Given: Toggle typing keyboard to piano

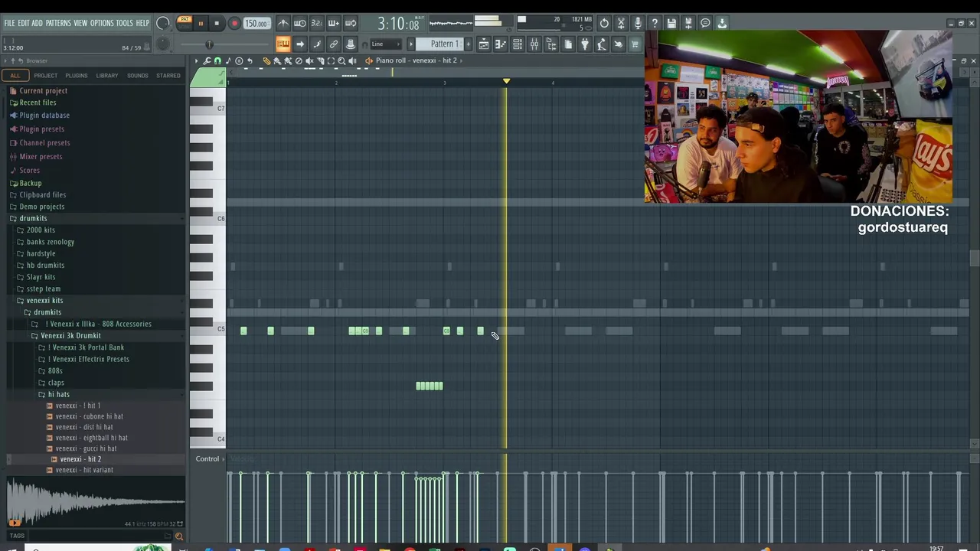Looking at the screenshot, I should point(283,44).
